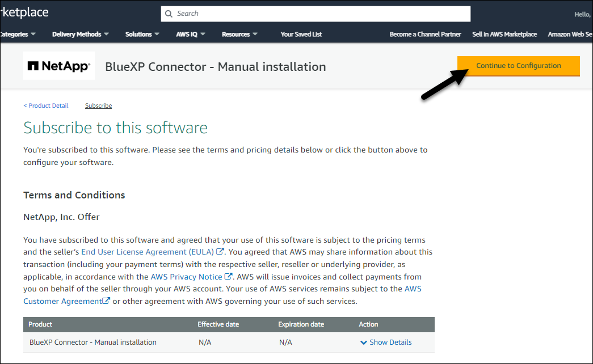
Task: Open the Resources dropdown menu
Action: [x=239, y=34]
